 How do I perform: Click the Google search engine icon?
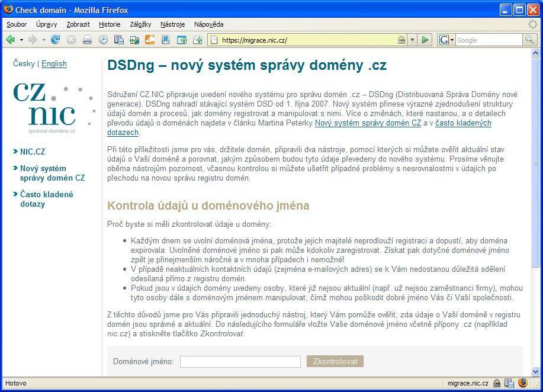444,40
